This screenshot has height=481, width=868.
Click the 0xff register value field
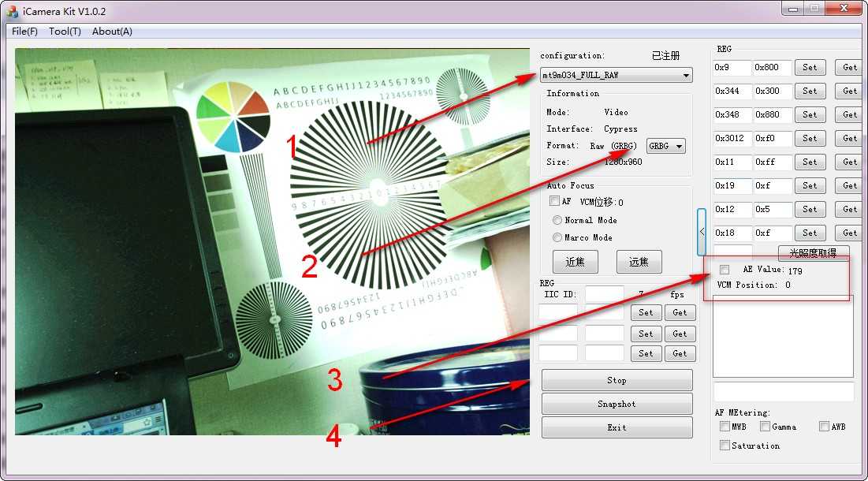773,162
